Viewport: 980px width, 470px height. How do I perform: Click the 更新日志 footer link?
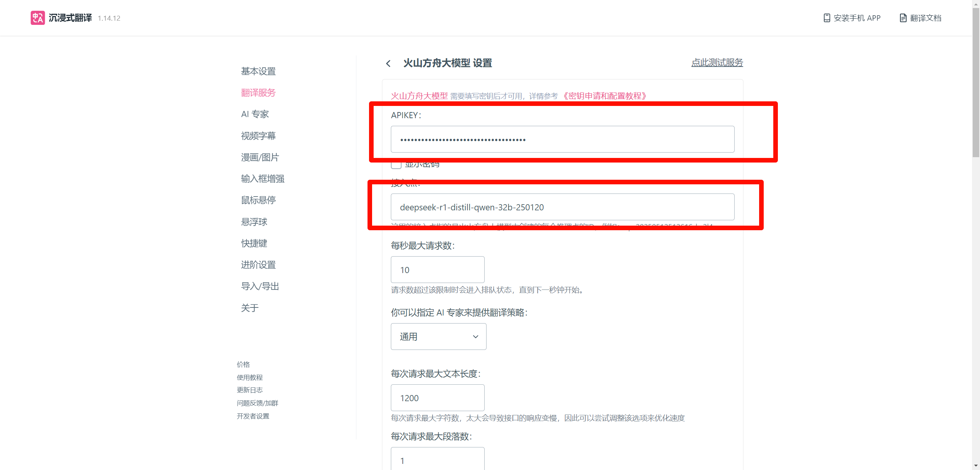pyautogui.click(x=250, y=390)
